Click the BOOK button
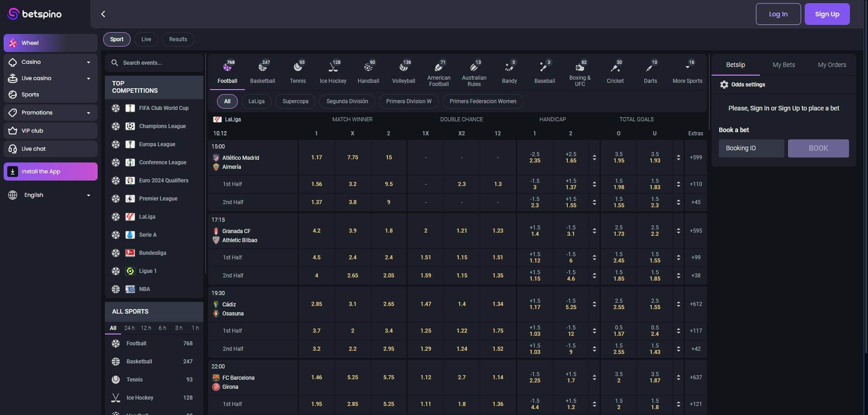Screen dimensions: 868x415 [818, 148]
